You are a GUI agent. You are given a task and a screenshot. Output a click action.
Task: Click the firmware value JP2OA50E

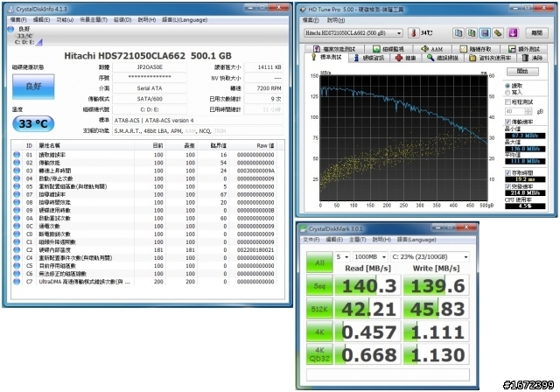click(x=150, y=67)
